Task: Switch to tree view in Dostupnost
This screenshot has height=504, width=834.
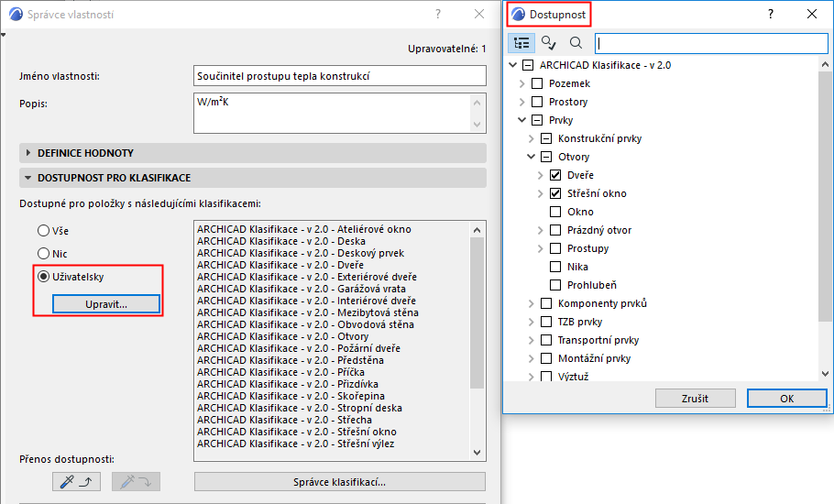Action: coord(521,42)
